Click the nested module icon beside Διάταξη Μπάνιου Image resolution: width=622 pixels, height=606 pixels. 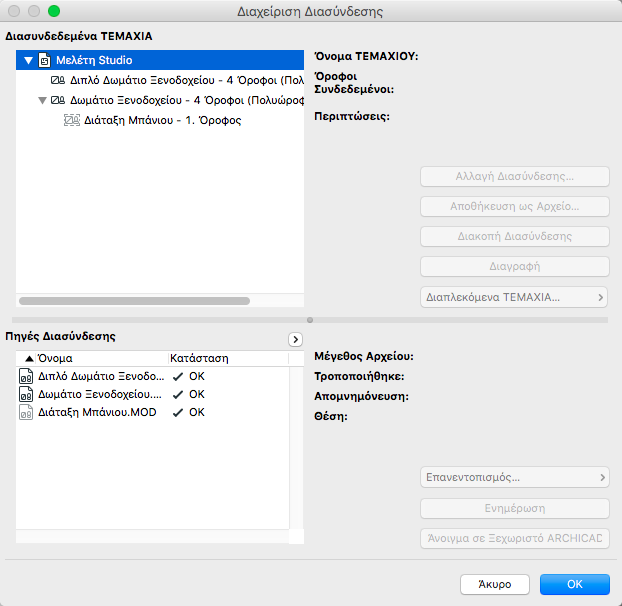(x=72, y=120)
